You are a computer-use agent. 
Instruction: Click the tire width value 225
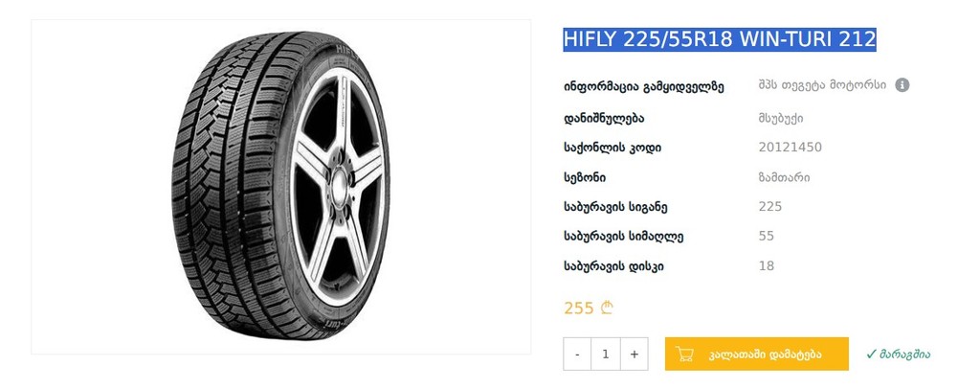pos(770,206)
